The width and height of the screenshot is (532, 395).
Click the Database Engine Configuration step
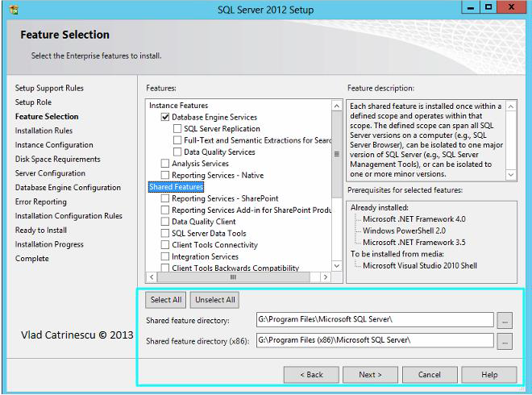(68, 187)
